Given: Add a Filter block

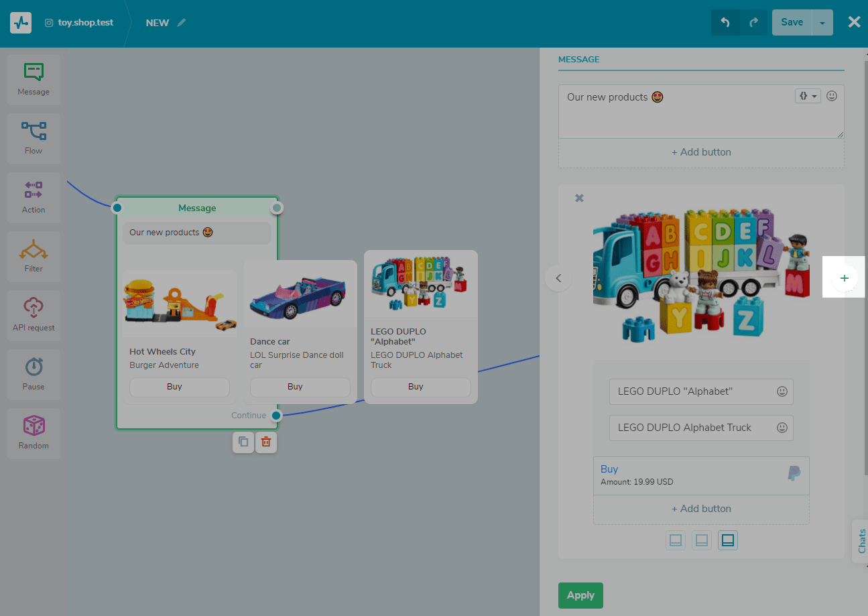Looking at the screenshot, I should (x=34, y=256).
